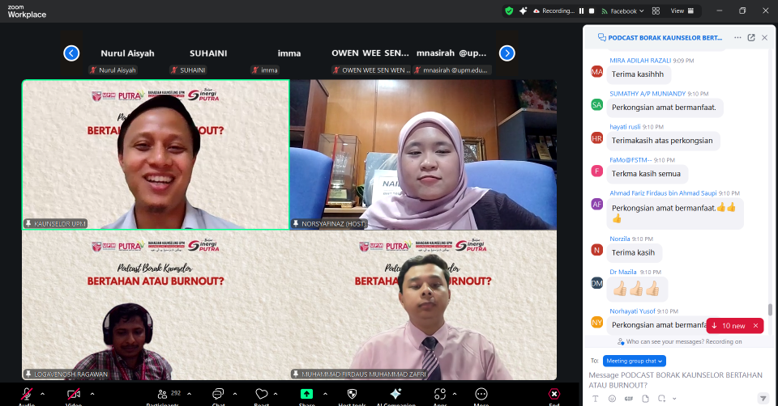This screenshot has height=406, width=778.
Task: Open the More options menu
Action: (481, 394)
